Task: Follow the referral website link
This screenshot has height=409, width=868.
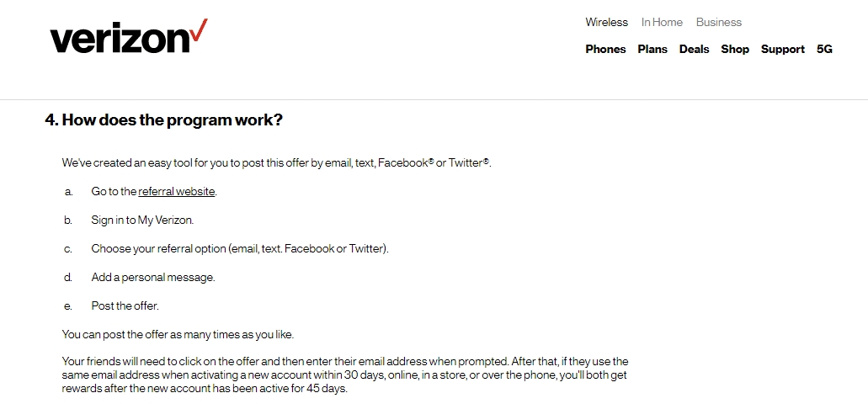Action: point(177,192)
